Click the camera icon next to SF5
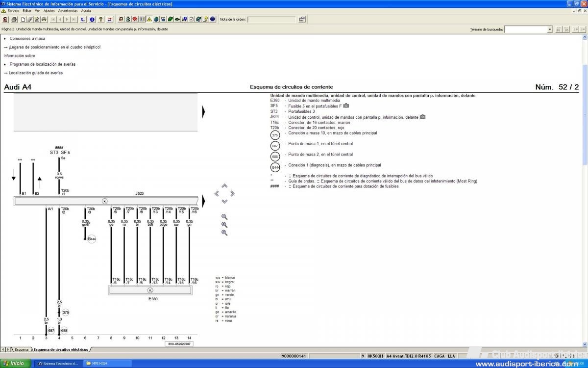588x368 pixels. [x=346, y=105]
